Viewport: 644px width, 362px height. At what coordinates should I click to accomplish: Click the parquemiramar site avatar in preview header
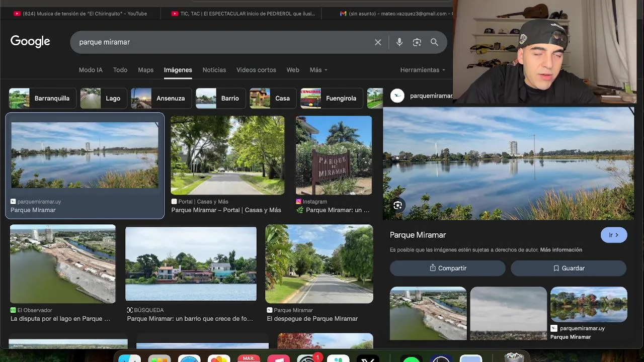pos(397,96)
